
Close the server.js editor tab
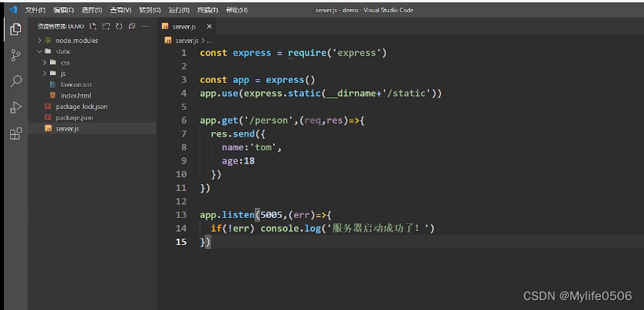[x=210, y=26]
